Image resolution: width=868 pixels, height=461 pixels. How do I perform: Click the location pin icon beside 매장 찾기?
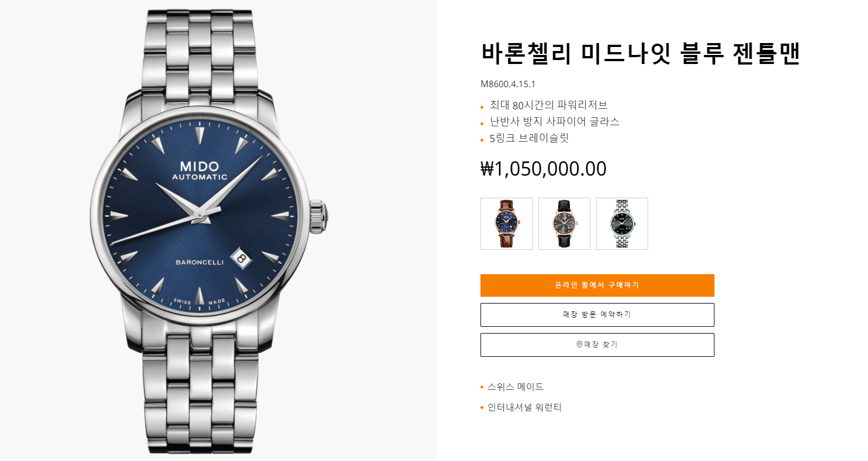coord(579,344)
